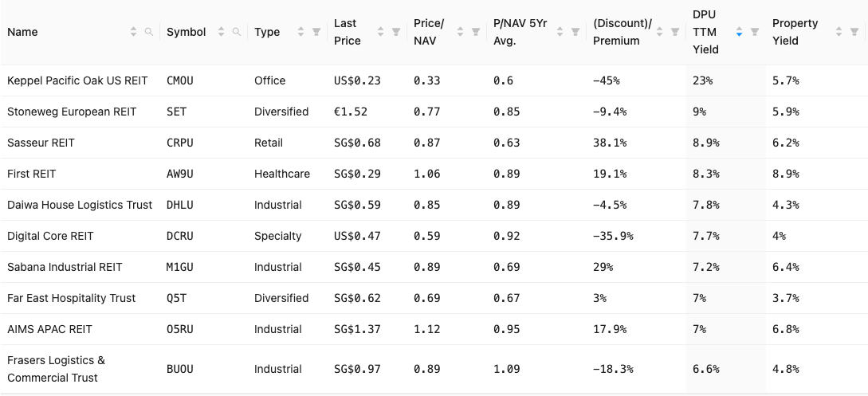The width and height of the screenshot is (868, 396).
Task: Click the (Discount)/Premium column header label
Action: click(623, 32)
